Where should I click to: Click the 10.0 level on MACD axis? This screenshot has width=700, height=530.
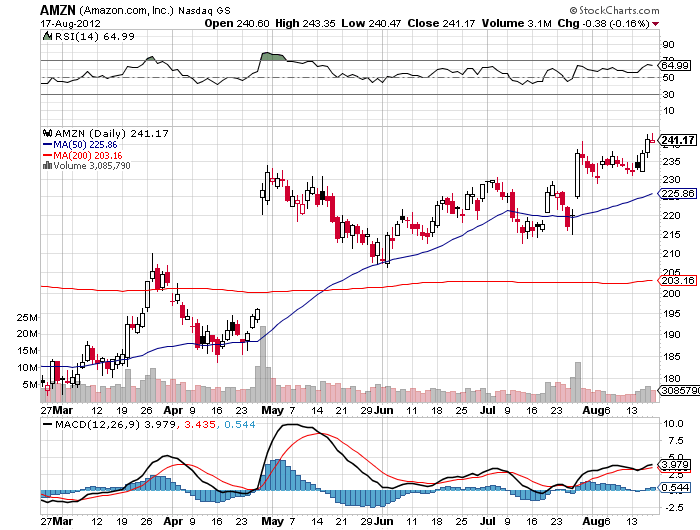point(674,424)
